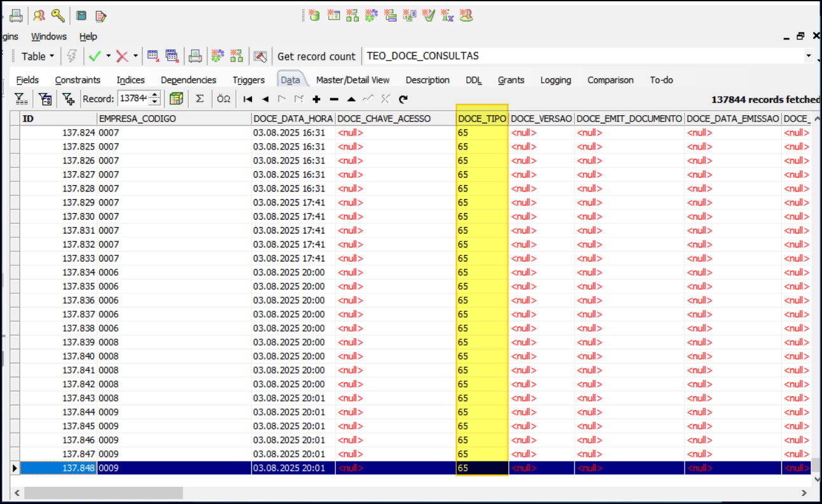This screenshot has height=504, width=822.
Task: Go to prior record navigator arrow
Action: 265,99
